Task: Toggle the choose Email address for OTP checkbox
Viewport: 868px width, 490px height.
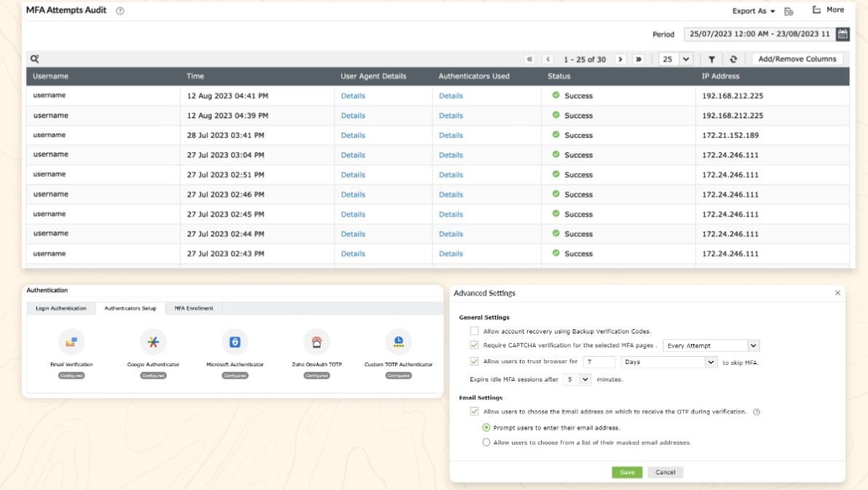Action: tap(474, 411)
